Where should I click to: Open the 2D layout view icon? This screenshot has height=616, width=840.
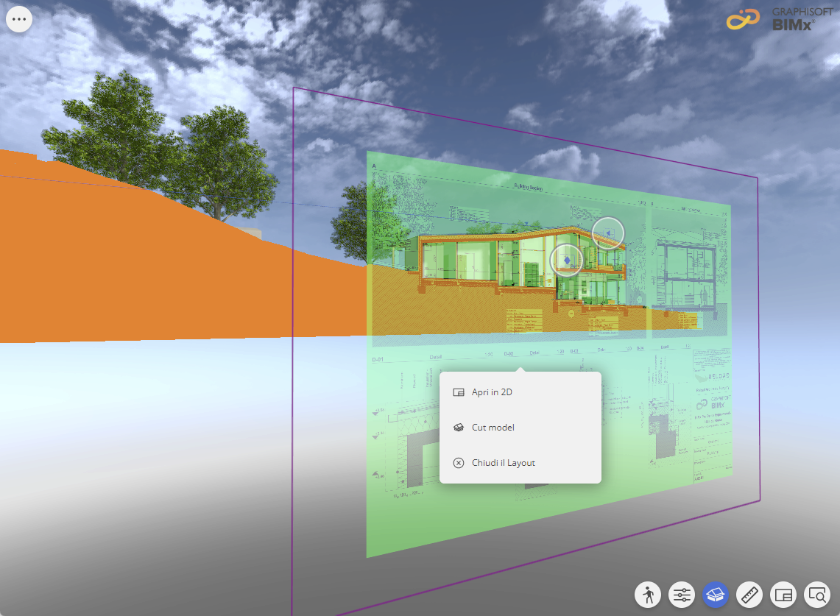coord(783,595)
